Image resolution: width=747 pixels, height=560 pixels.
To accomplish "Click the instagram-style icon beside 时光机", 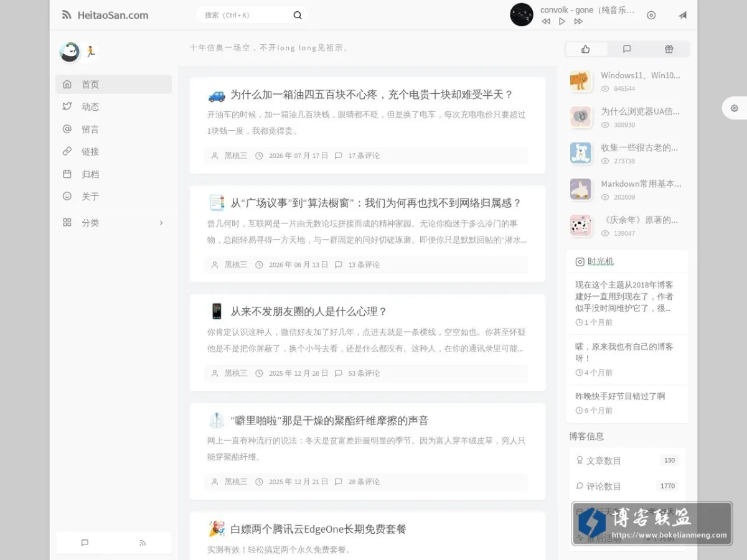I will 580,262.
